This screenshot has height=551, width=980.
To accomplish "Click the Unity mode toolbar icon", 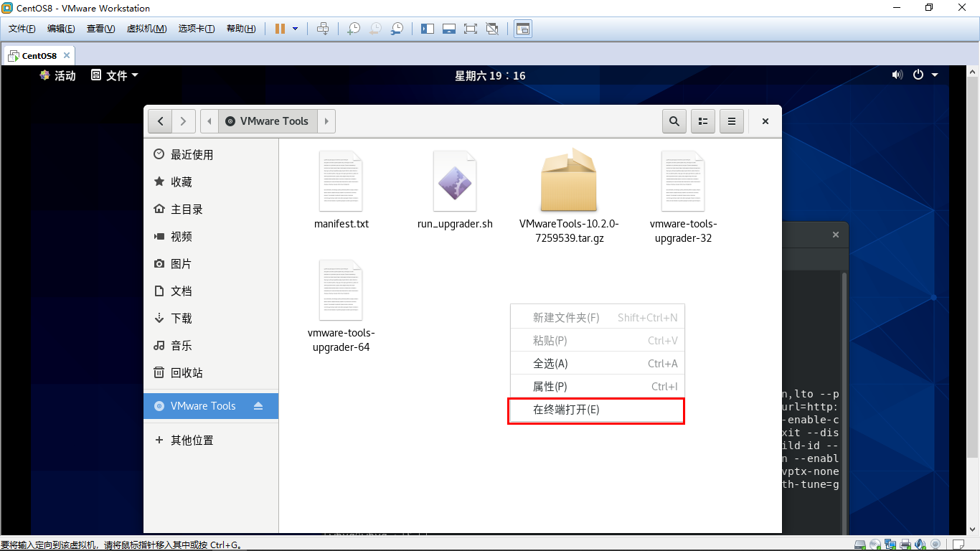I will tap(492, 29).
